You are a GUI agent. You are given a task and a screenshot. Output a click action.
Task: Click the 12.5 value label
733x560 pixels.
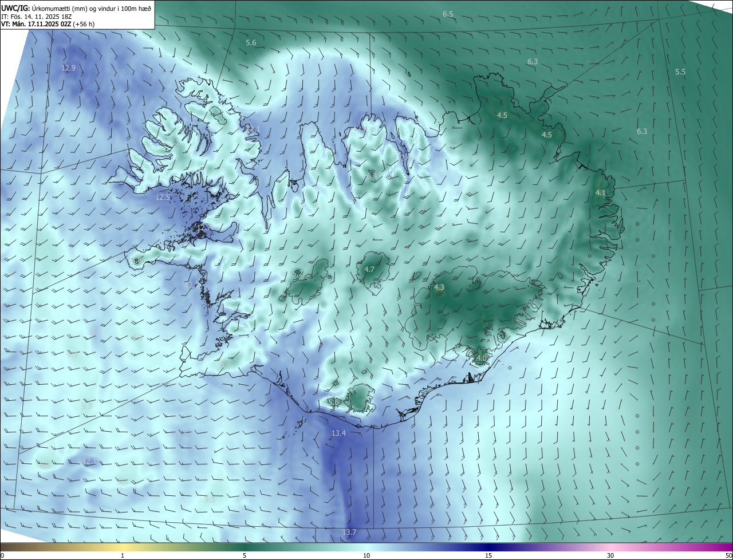pyautogui.click(x=163, y=197)
